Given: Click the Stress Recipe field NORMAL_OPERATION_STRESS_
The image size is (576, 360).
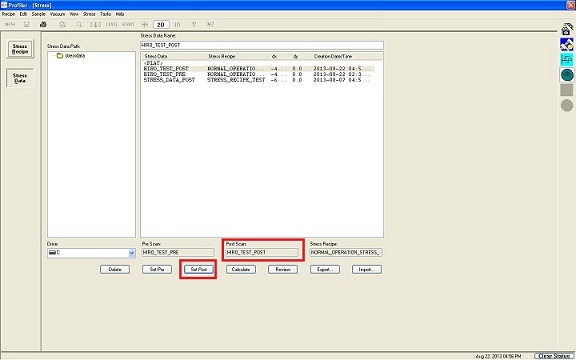Looking at the screenshot, I should click(x=346, y=252).
